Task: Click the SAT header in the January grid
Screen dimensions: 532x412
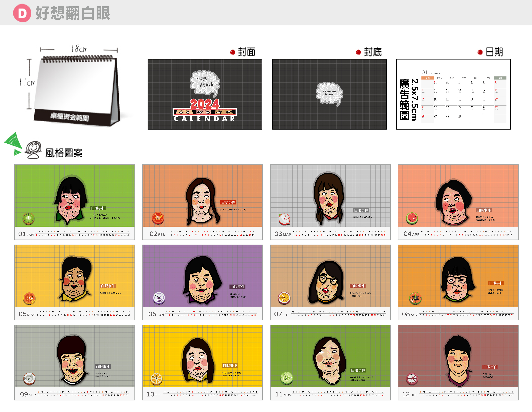Action: [500, 78]
